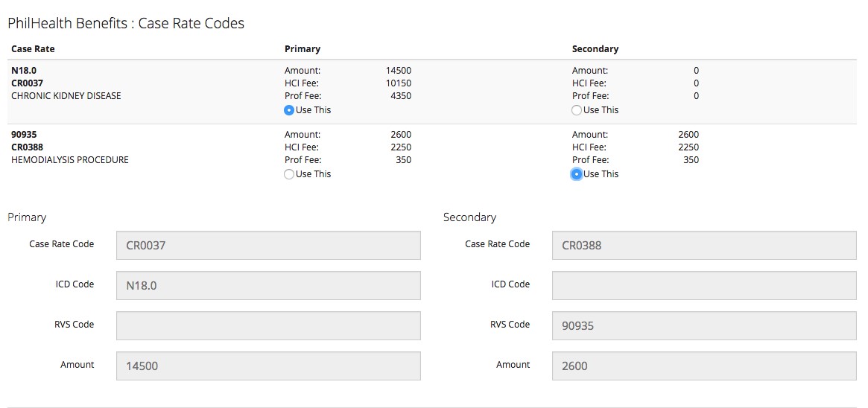
Task: Click the "Secondary" form section heading
Action: click(x=469, y=217)
